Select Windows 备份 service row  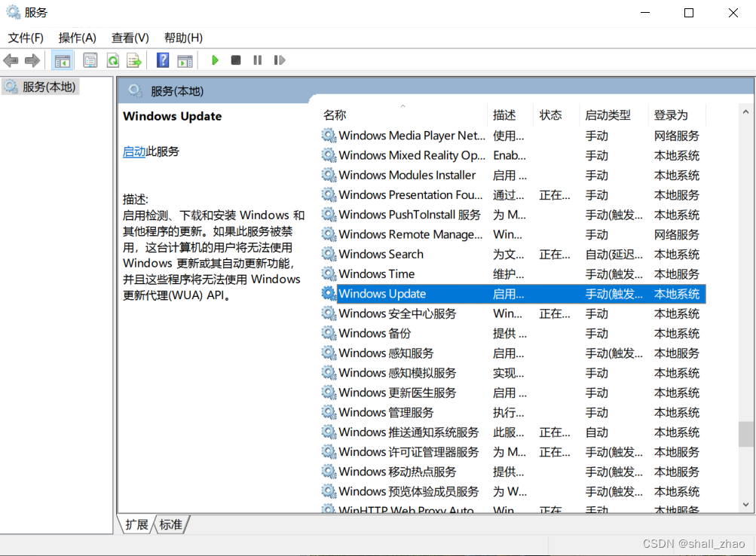point(513,333)
